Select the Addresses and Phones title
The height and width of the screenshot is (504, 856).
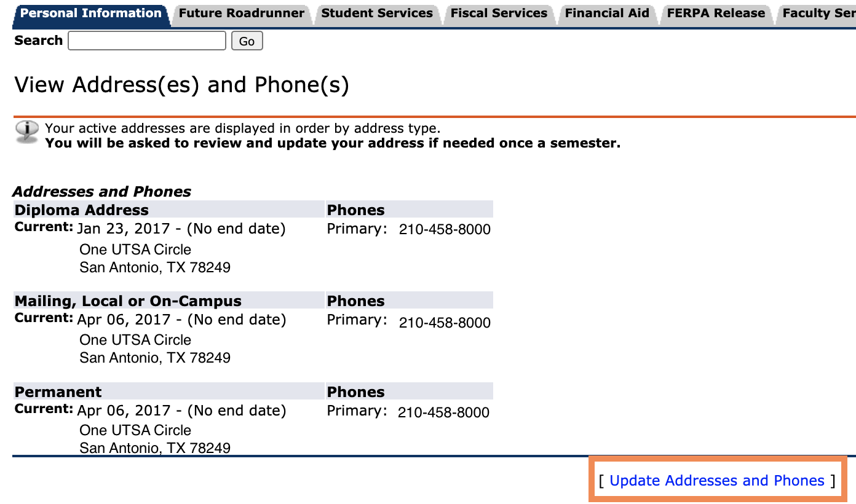point(102,191)
